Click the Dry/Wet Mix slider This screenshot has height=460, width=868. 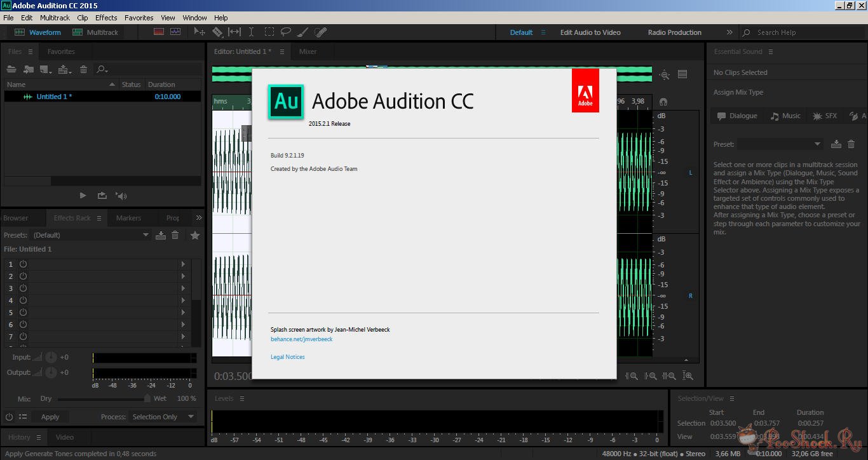(x=104, y=399)
